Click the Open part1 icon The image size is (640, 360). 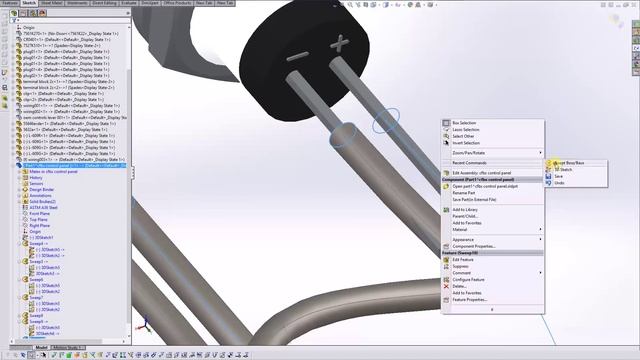tap(446, 187)
